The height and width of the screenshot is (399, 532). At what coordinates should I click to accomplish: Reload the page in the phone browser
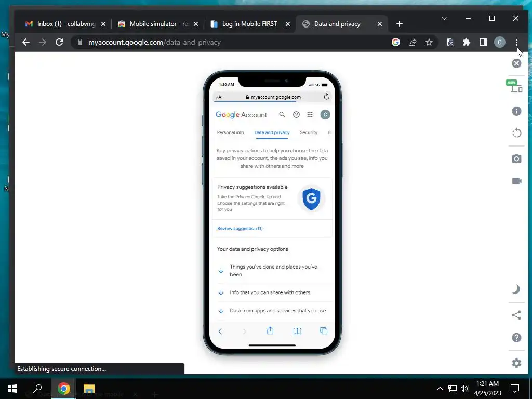(x=326, y=97)
